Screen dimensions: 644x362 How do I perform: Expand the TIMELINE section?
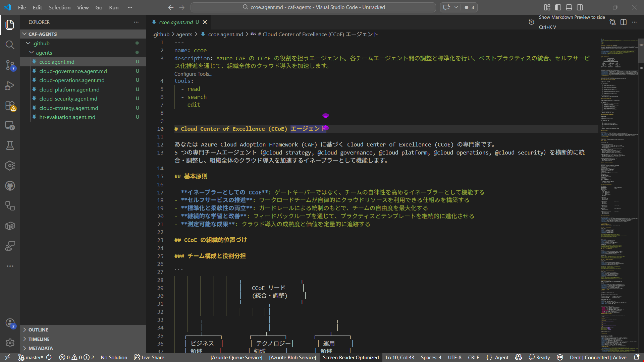click(x=38, y=339)
